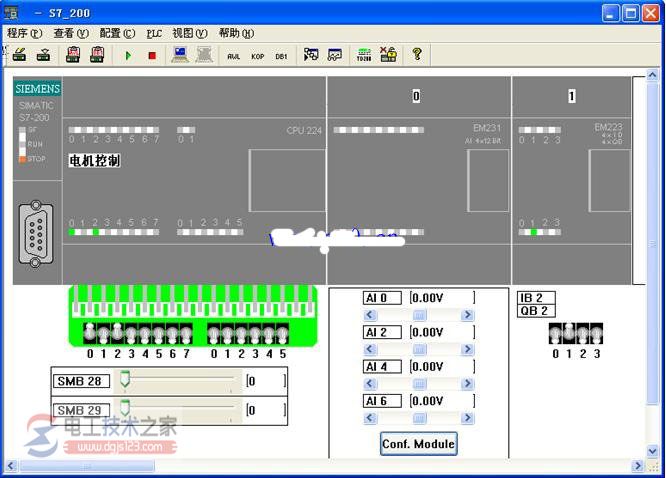Click the unload program toolbar icon
This screenshot has height=478, width=666.
[43, 55]
